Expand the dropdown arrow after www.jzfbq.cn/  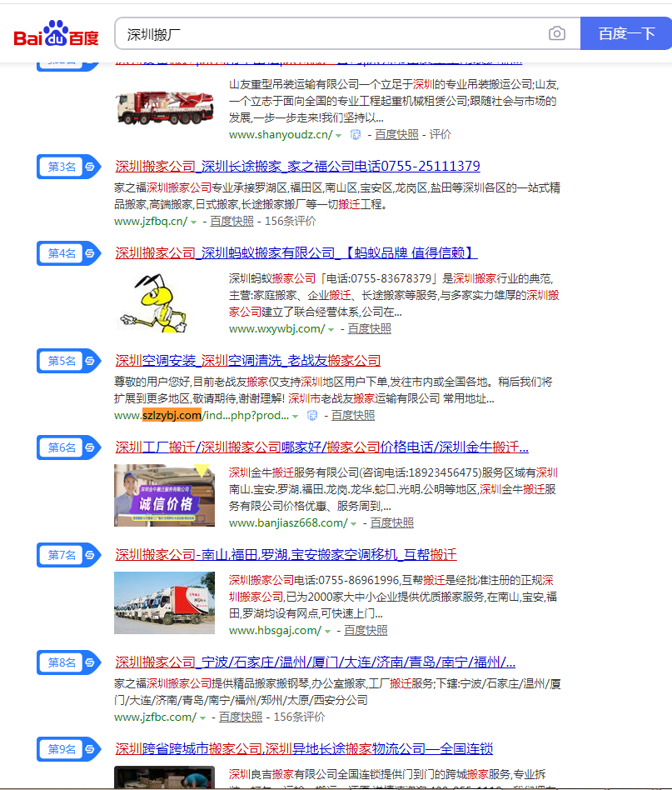coord(193,222)
